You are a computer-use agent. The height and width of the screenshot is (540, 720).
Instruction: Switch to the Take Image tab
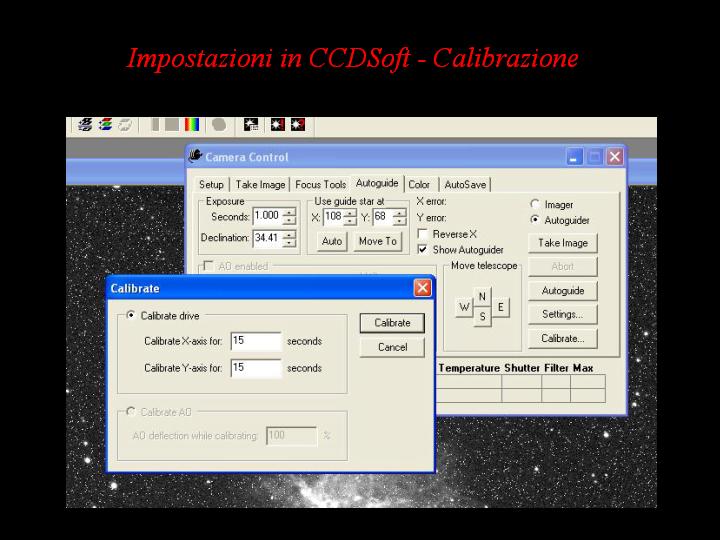260,185
